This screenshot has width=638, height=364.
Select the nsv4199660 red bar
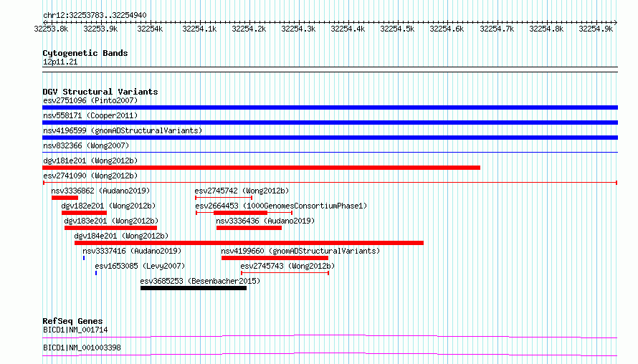[275, 258]
